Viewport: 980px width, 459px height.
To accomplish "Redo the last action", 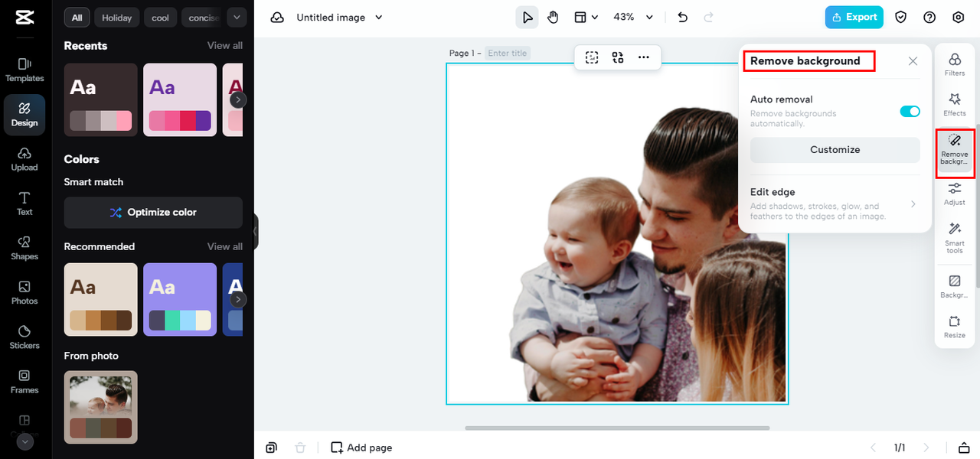I will [708, 17].
